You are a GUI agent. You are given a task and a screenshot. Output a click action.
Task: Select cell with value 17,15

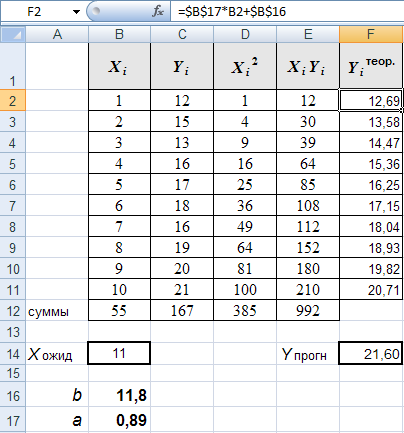click(x=371, y=206)
